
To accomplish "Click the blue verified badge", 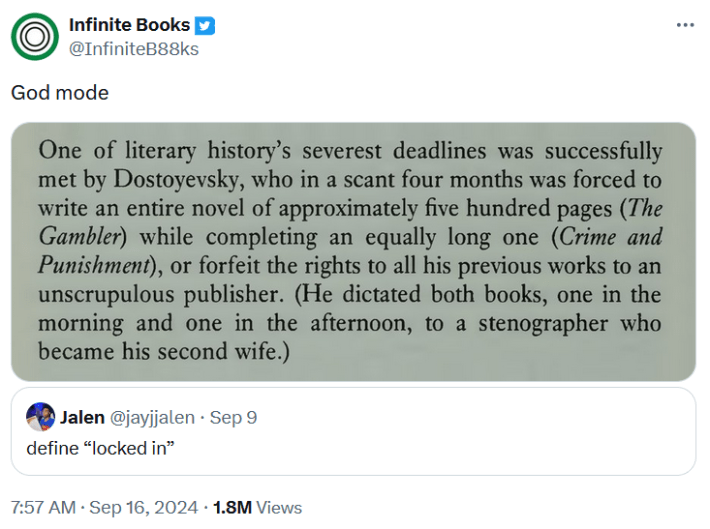I will click(205, 26).
